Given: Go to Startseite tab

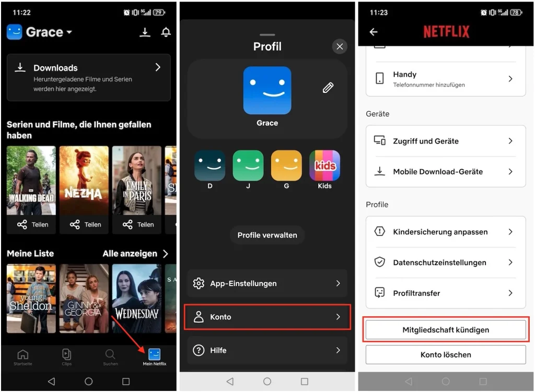Looking at the screenshot, I should pyautogui.click(x=23, y=357).
